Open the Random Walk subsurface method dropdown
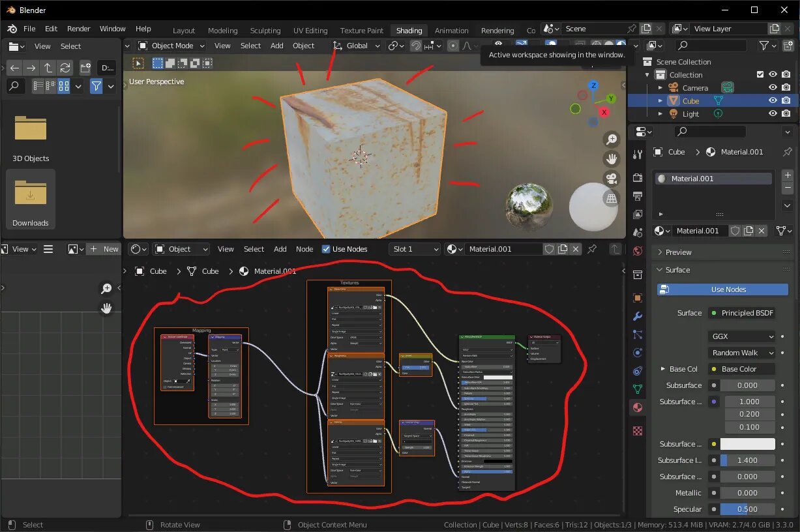The height and width of the screenshot is (532, 800). [741, 353]
